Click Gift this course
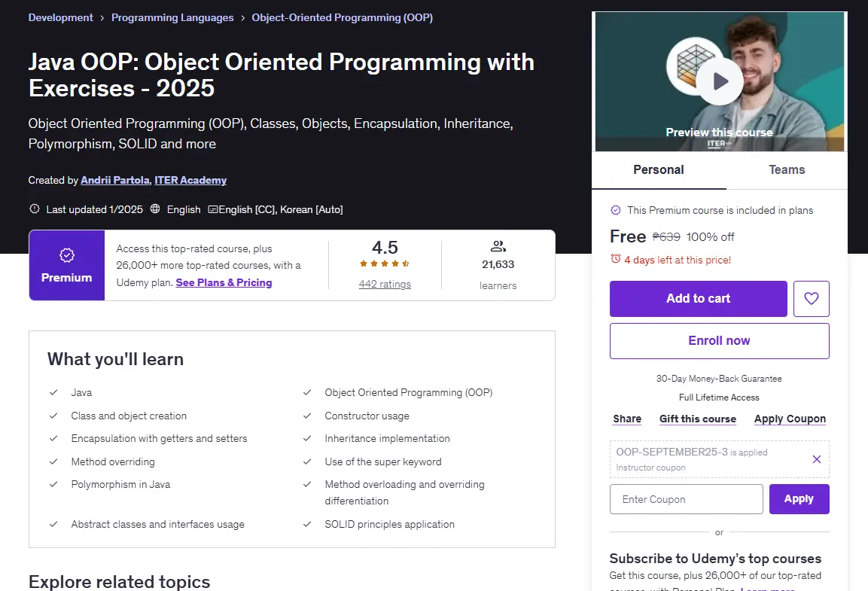 coord(698,419)
